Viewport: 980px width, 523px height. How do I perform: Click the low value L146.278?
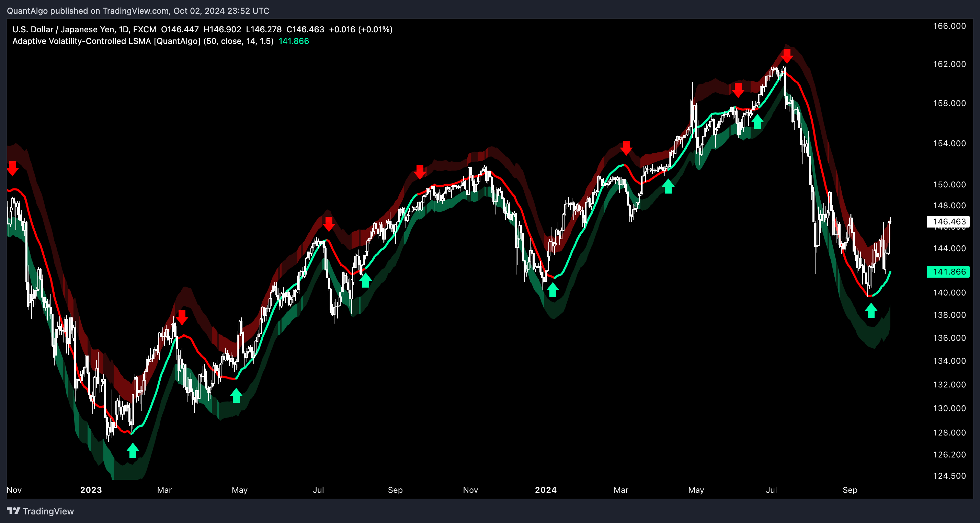pyautogui.click(x=264, y=29)
